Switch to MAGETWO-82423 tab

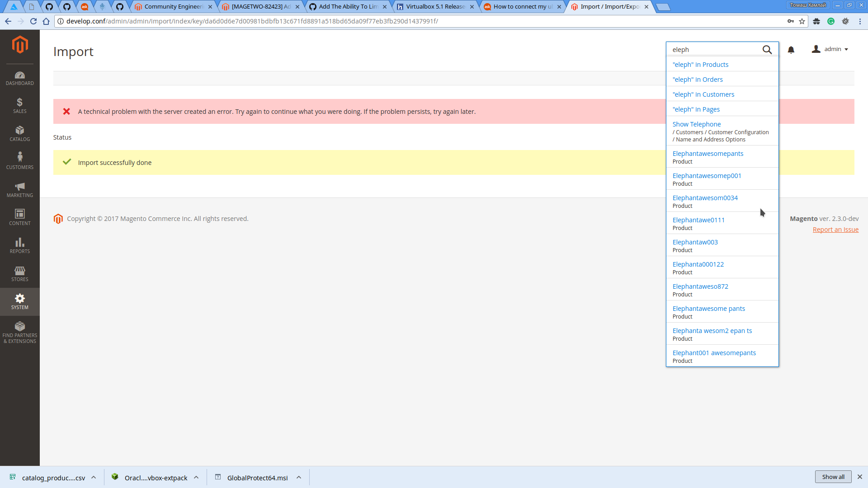[260, 7]
